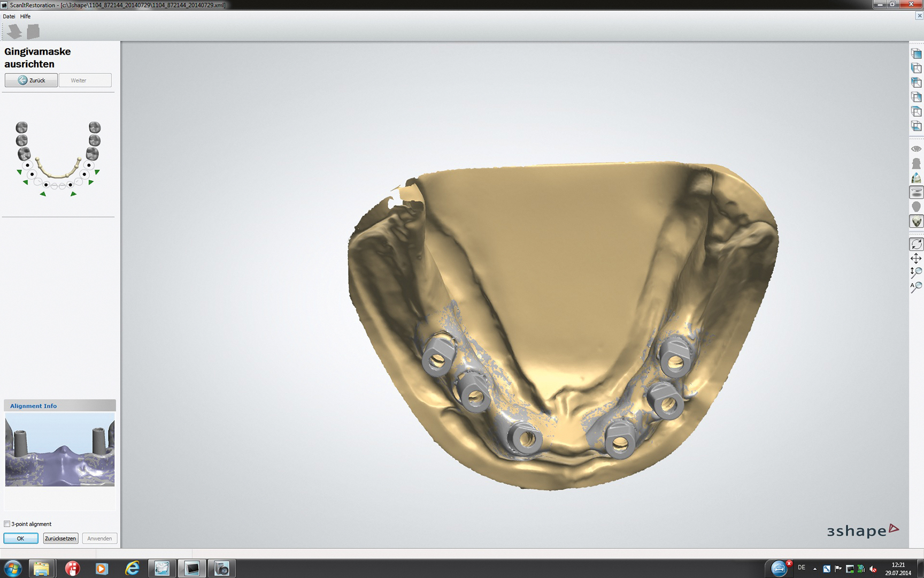Click the bust silhouette icon in right toolbar
The image size is (924, 578).
pos(916,164)
